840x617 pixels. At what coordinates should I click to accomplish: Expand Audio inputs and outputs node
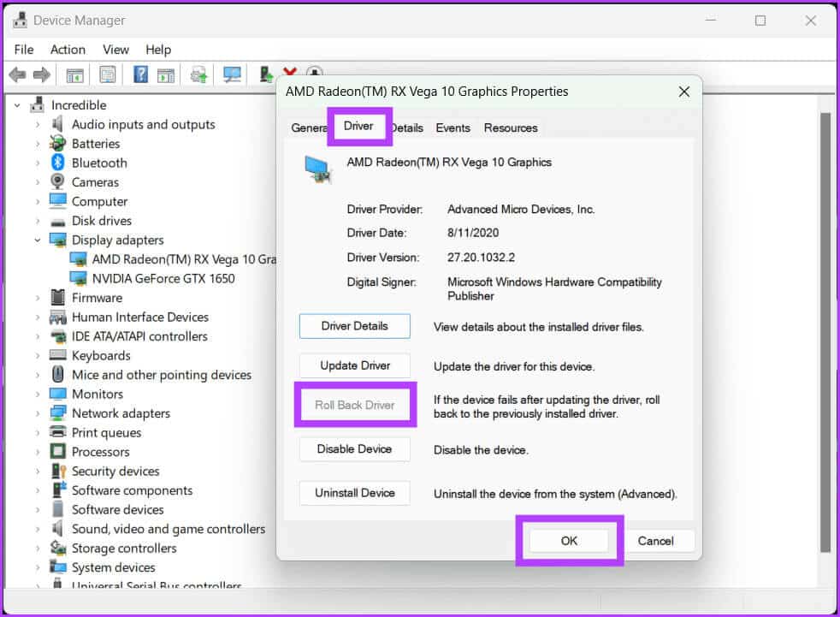[x=38, y=125]
